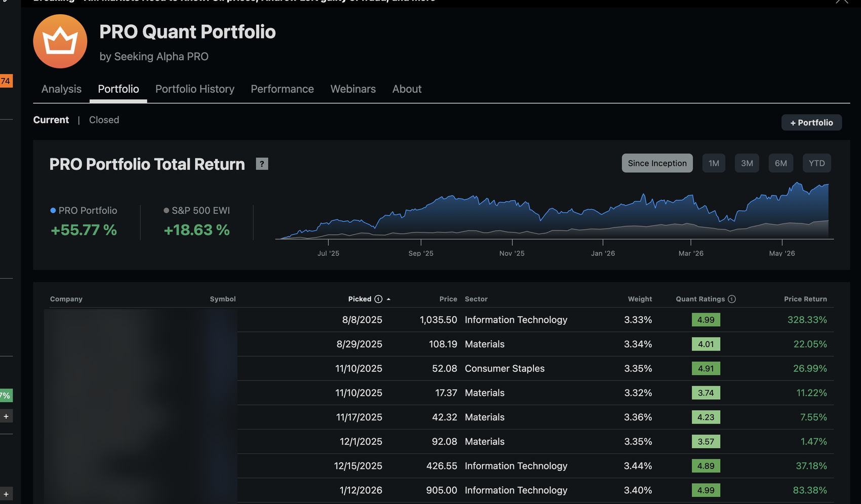Click the 22.05% price return

(x=810, y=344)
